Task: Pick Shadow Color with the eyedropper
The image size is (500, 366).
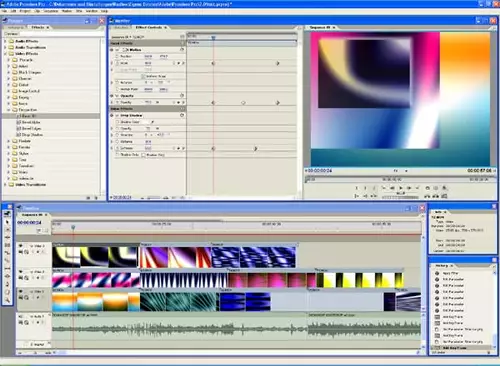Action: pyautogui.click(x=152, y=122)
